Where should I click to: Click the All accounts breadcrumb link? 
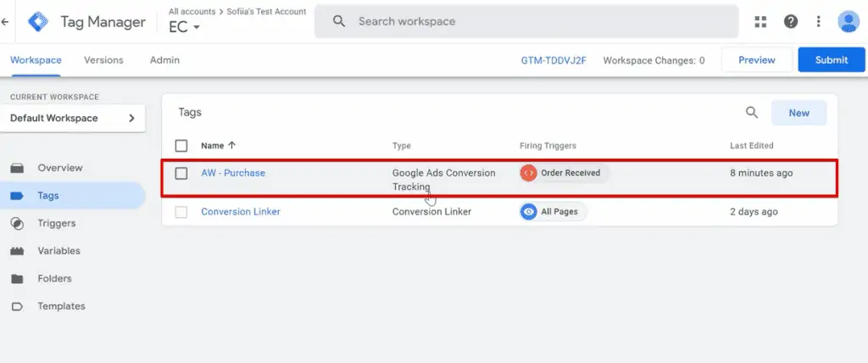[x=192, y=11]
